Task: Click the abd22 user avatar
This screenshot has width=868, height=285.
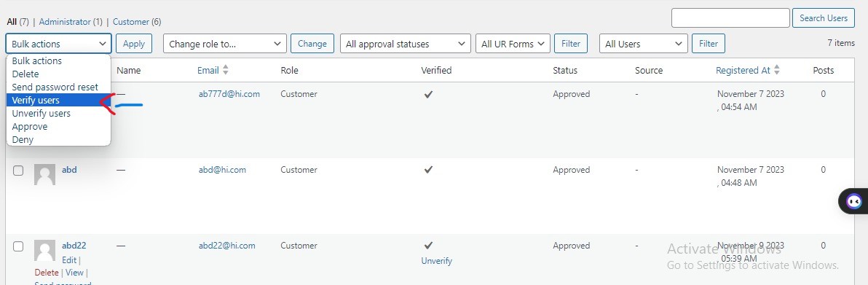Action: pos(45,251)
